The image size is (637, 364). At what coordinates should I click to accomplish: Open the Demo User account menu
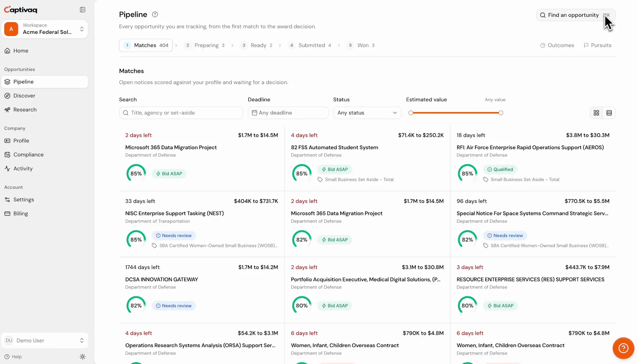[x=45, y=341]
